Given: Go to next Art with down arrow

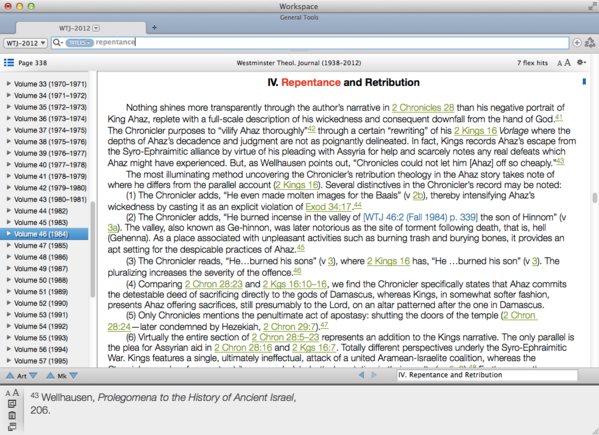Looking at the screenshot, I should [33, 376].
